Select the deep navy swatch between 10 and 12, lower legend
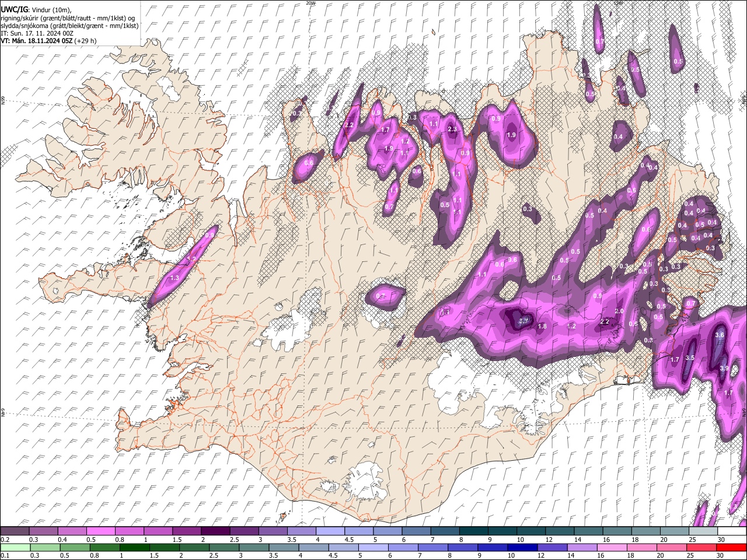 523,547
